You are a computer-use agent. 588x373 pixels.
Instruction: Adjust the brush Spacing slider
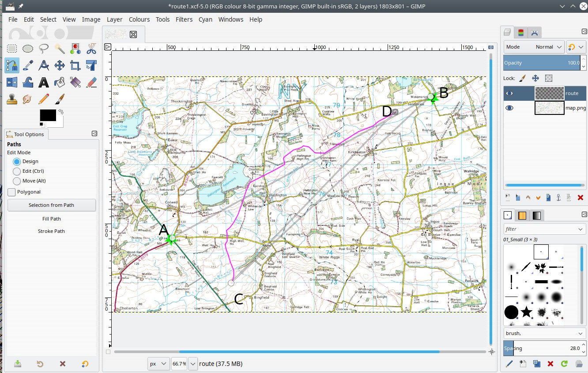tap(543, 348)
